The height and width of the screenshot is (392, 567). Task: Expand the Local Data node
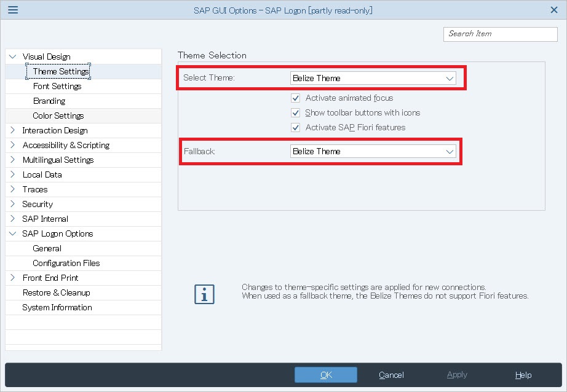(13, 174)
